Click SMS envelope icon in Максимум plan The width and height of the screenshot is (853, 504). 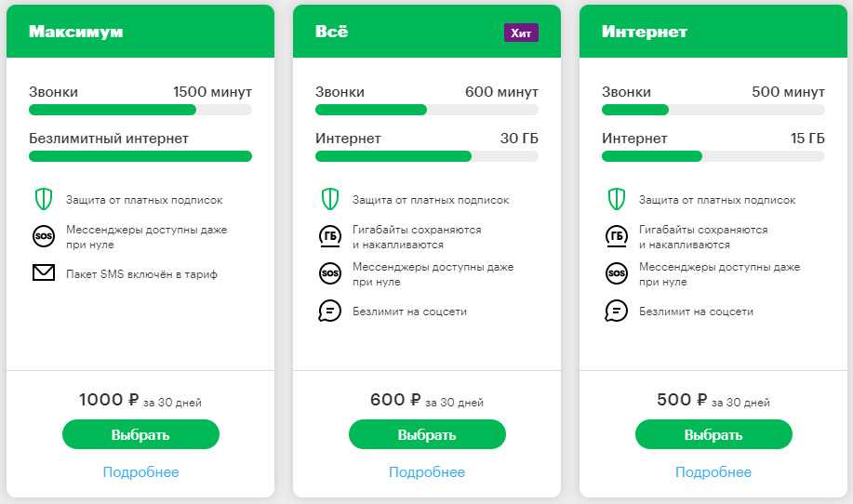click(43, 274)
